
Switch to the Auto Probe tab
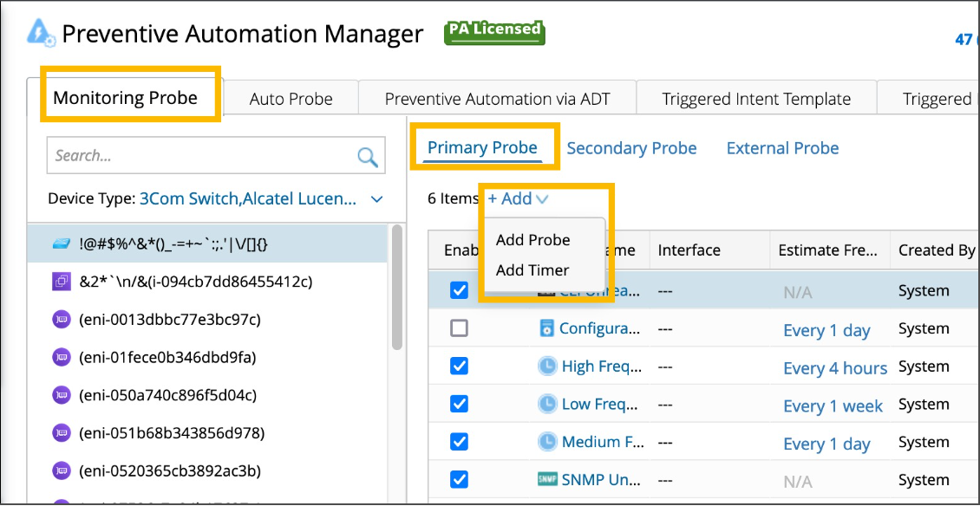coord(291,99)
